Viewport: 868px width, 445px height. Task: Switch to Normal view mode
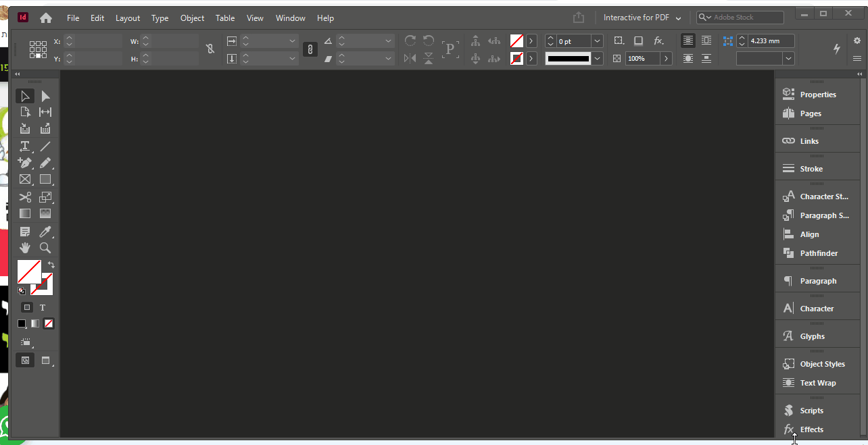click(25, 361)
